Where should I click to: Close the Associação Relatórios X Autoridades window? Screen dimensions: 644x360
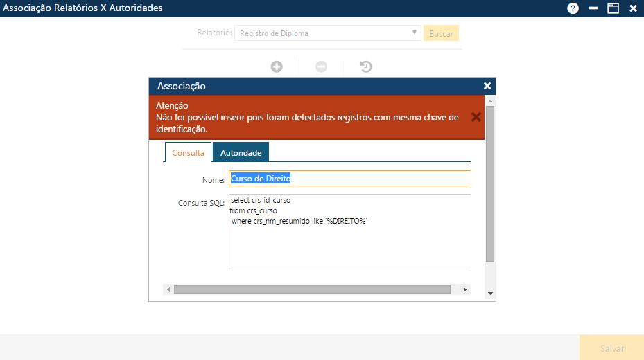click(x=633, y=8)
